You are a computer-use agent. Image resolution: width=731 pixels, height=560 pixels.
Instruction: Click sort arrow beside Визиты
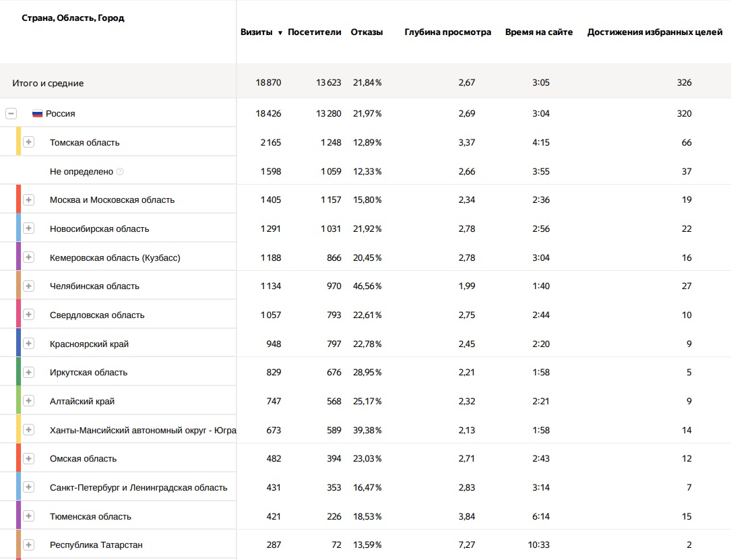(280, 33)
